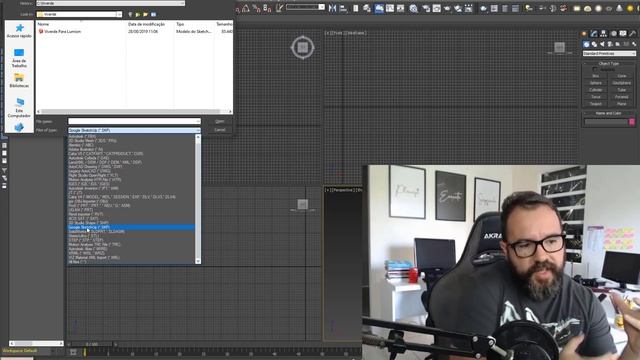
Task: Open the Front viewport label menu
Action: click(x=346, y=33)
